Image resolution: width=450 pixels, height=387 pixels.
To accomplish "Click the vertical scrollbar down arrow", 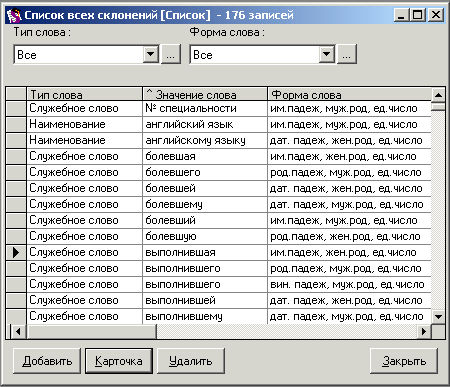I will pyautogui.click(x=438, y=317).
